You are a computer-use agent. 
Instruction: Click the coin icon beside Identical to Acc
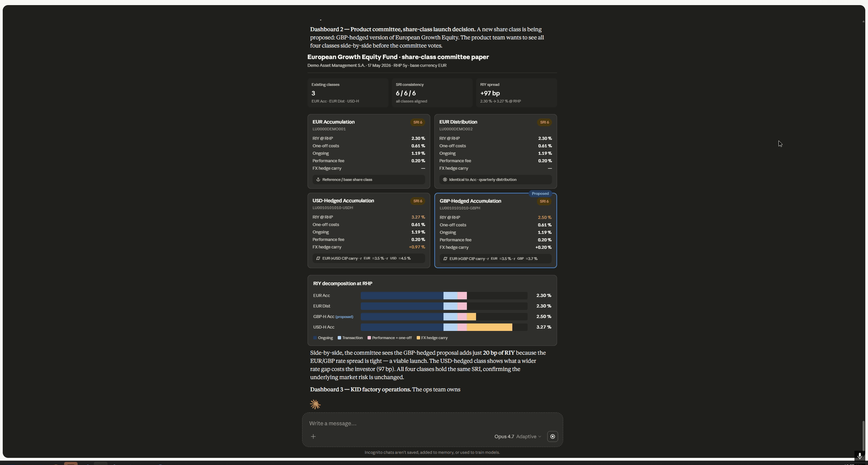(x=445, y=180)
